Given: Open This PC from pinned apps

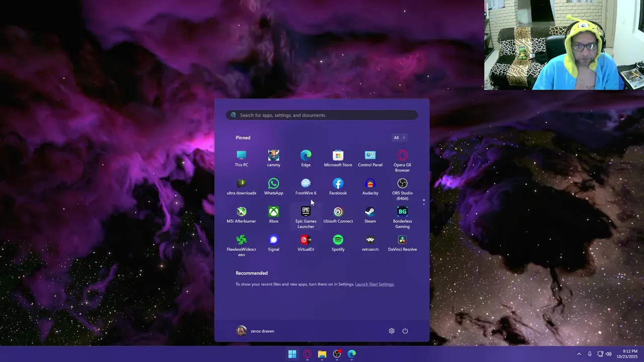Looking at the screenshot, I should (242, 159).
